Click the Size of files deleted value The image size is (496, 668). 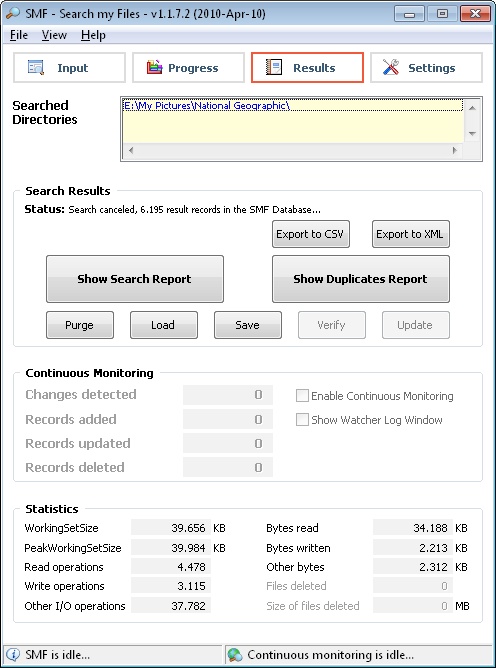point(413,606)
